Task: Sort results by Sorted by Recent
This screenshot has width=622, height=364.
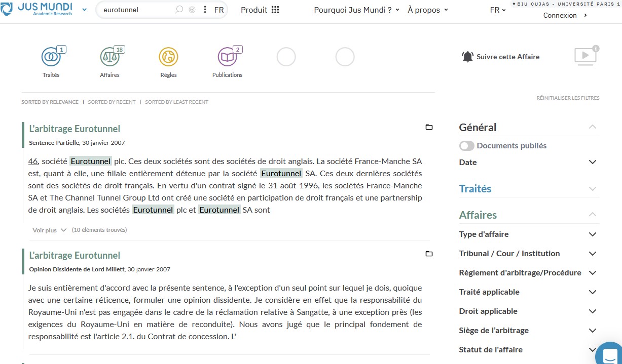Action: [x=112, y=102]
